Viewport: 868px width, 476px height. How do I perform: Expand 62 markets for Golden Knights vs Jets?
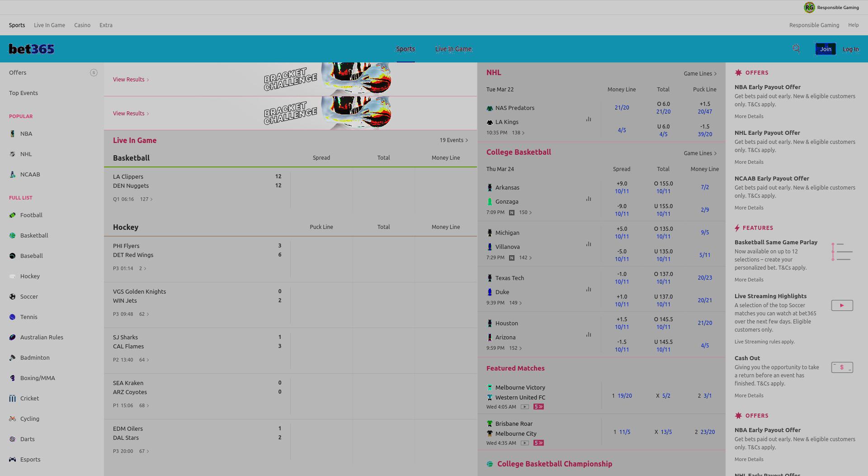(144, 314)
